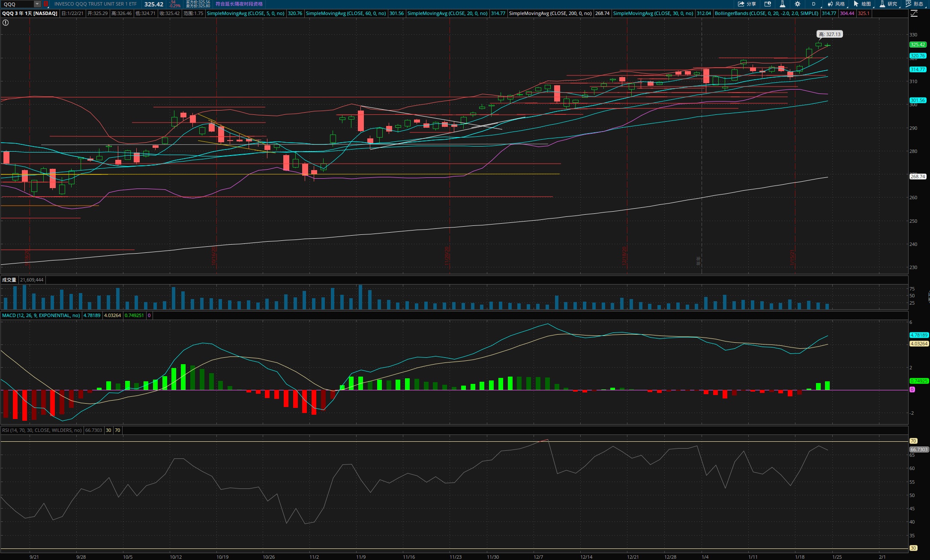Viewport: 930px width, 560px height.
Task: Click the high 327.13 price bubble
Action: [830, 34]
